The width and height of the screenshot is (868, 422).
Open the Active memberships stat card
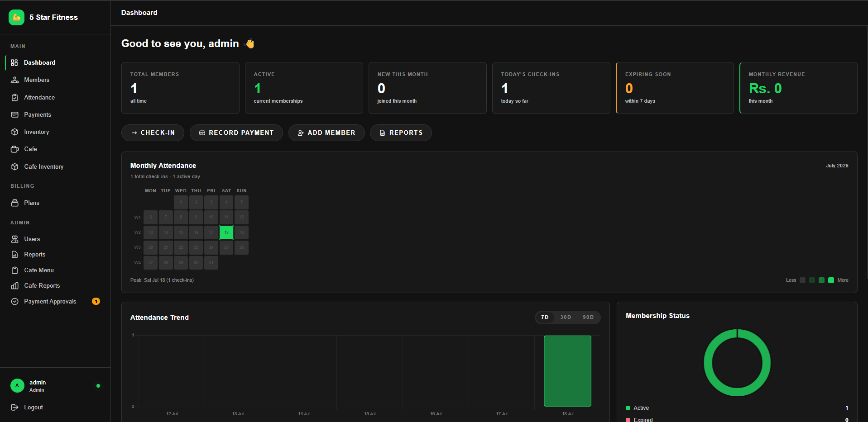304,88
